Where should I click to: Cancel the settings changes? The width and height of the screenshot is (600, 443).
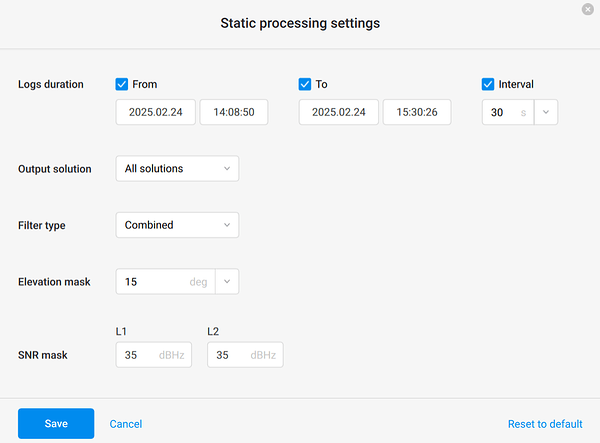(x=126, y=424)
